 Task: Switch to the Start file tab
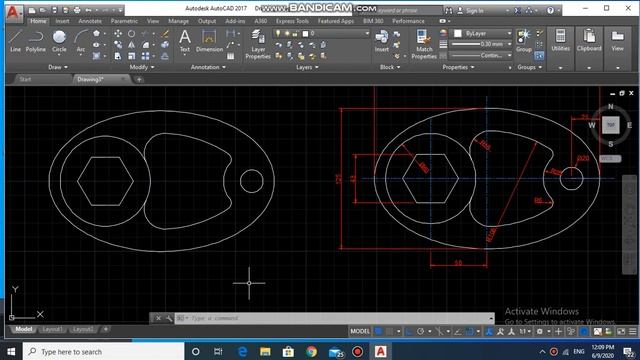25,80
